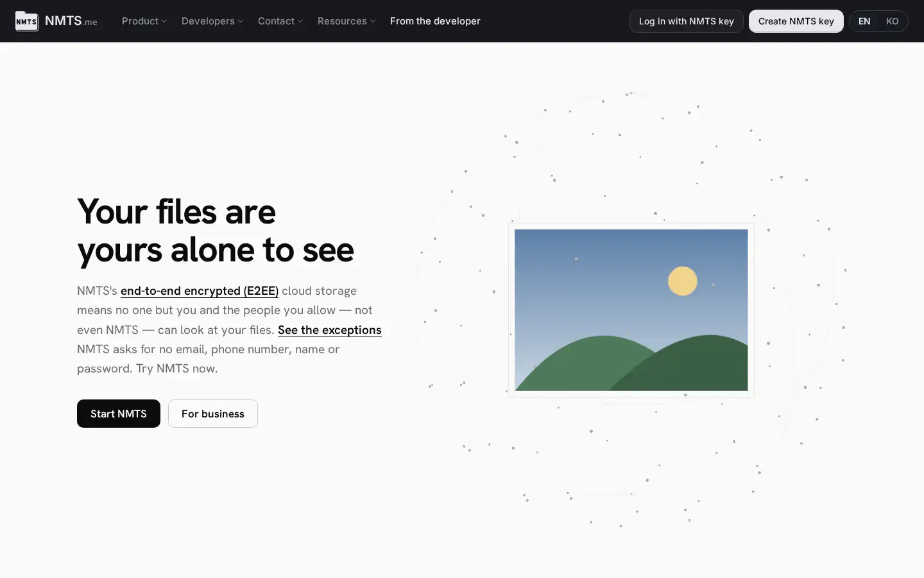Expand the Product dropdown menu

[x=144, y=21]
